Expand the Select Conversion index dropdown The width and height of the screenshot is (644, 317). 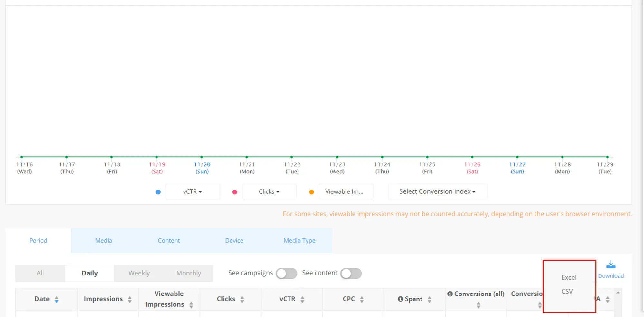click(438, 191)
